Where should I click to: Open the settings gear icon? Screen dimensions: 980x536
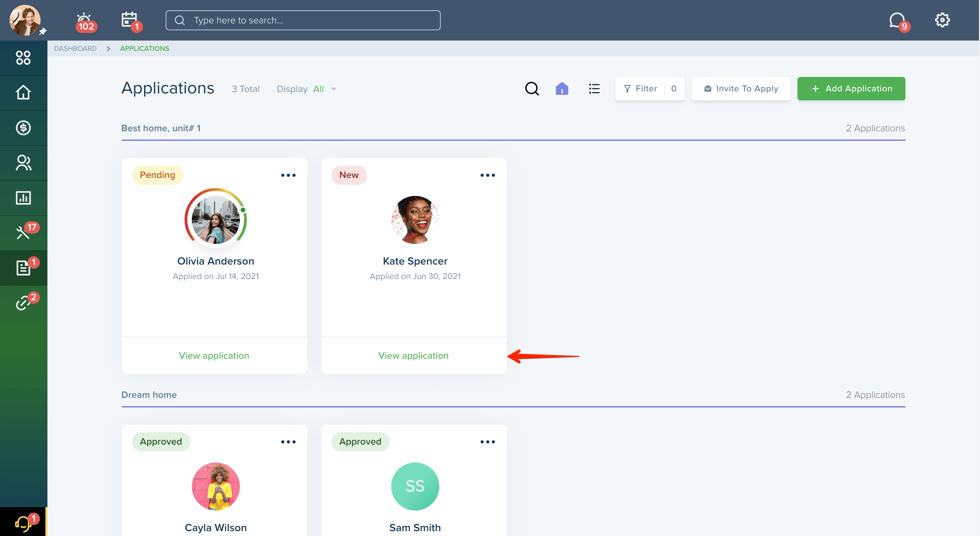coord(942,20)
